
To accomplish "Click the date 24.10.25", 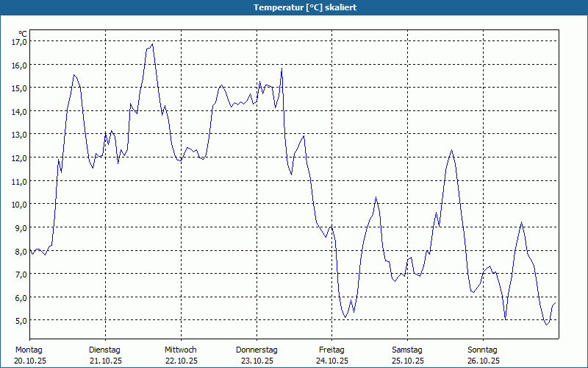I will 332,361.
